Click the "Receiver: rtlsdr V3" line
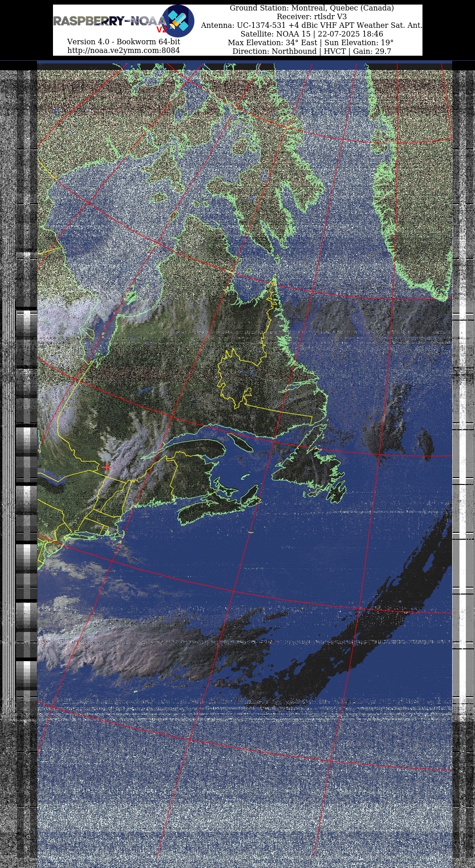 tap(311, 17)
